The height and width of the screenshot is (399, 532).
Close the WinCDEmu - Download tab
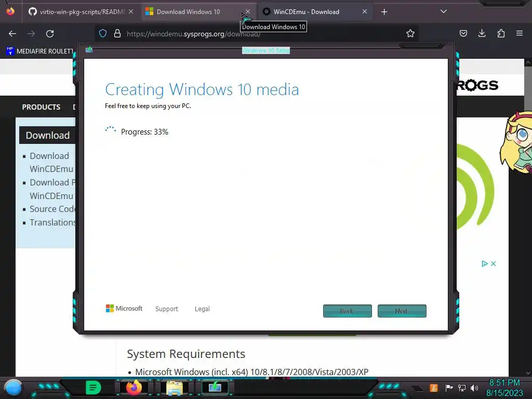pyautogui.click(x=365, y=11)
